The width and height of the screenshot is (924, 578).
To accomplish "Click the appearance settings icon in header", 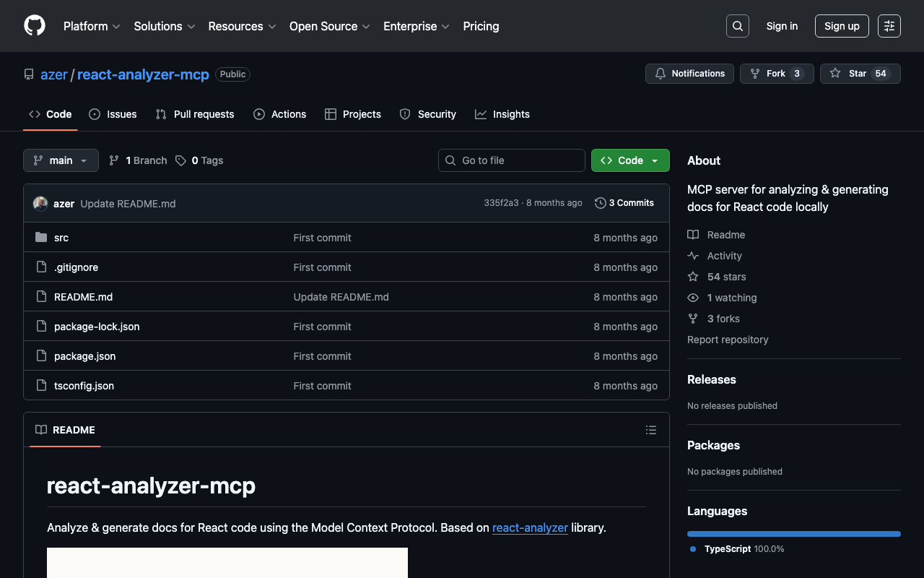I will pos(889,26).
